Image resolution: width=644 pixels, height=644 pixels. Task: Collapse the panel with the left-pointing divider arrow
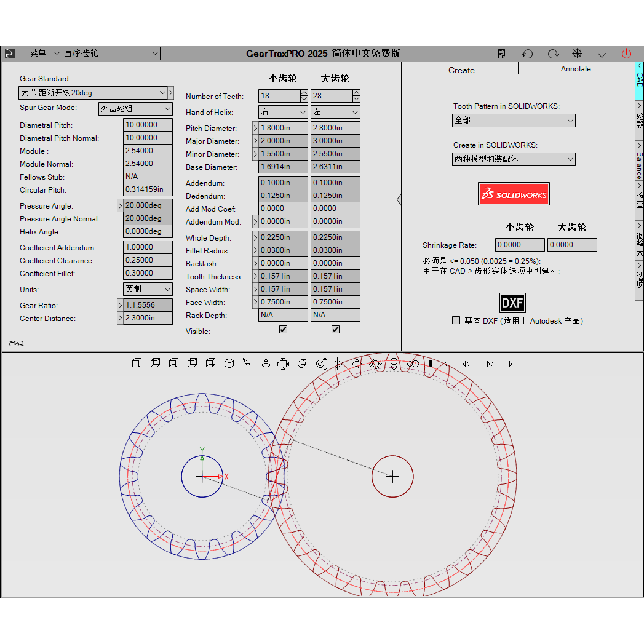click(399, 200)
